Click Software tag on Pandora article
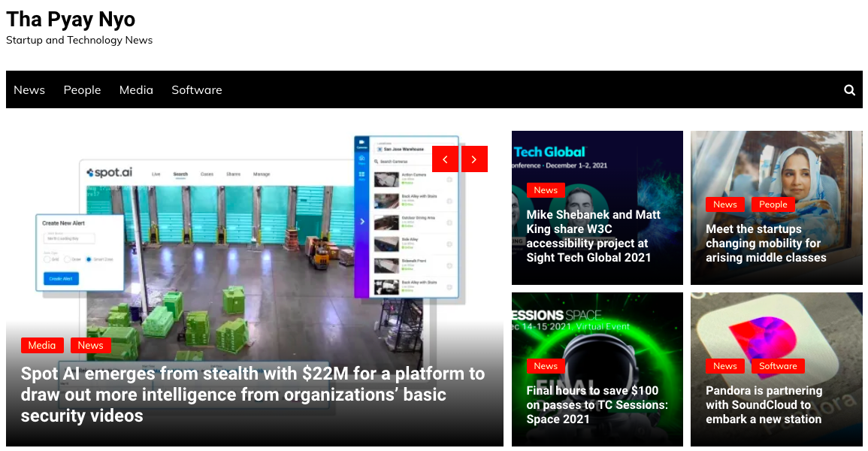Image resolution: width=868 pixels, height=451 pixels. click(779, 366)
